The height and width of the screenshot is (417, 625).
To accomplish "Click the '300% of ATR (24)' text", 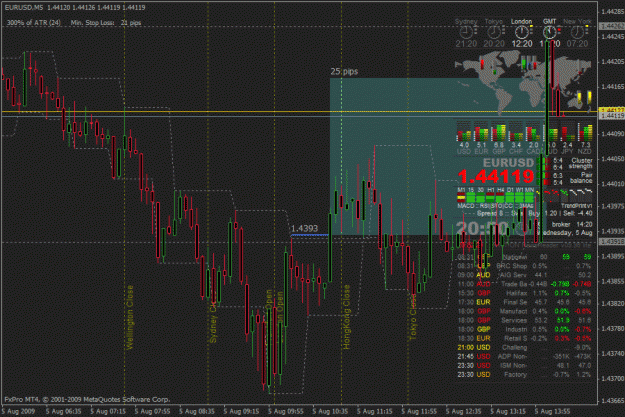I will click(34, 23).
